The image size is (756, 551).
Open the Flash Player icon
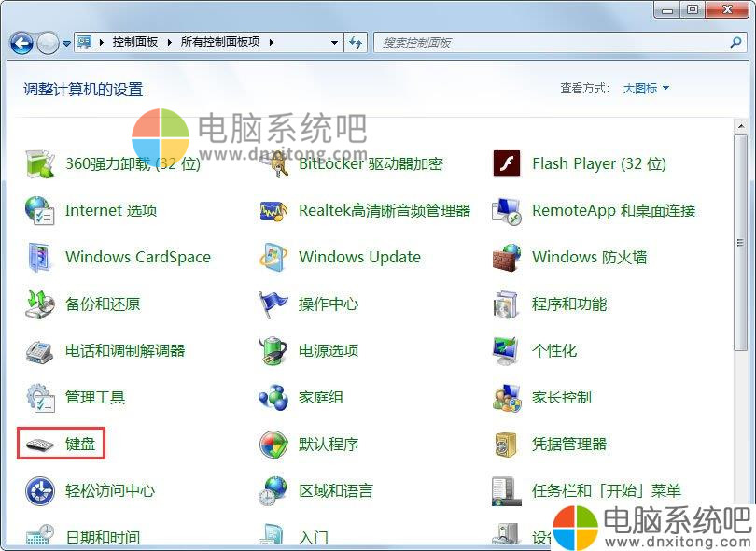(506, 163)
